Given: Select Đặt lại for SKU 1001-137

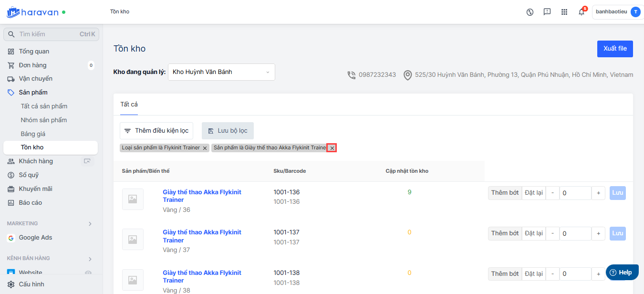Looking at the screenshot, I should pos(534,233).
